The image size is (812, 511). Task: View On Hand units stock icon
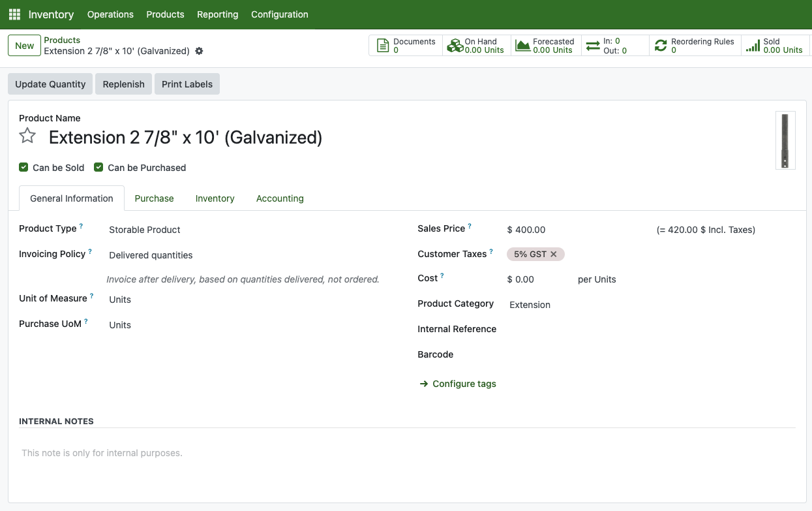pos(455,46)
